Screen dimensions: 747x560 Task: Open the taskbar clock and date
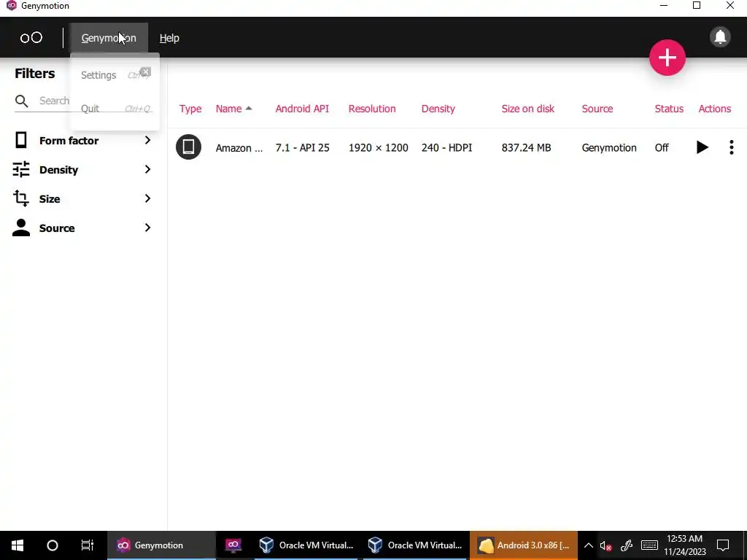tap(684, 545)
